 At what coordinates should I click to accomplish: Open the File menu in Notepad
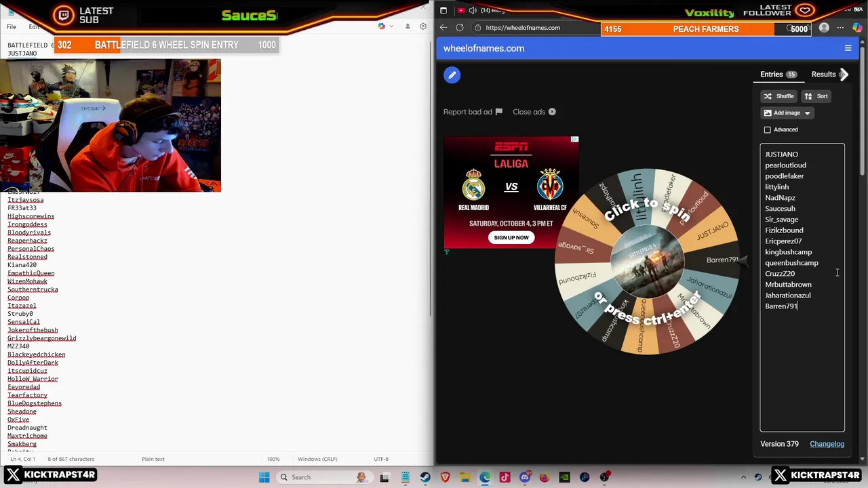point(12,26)
